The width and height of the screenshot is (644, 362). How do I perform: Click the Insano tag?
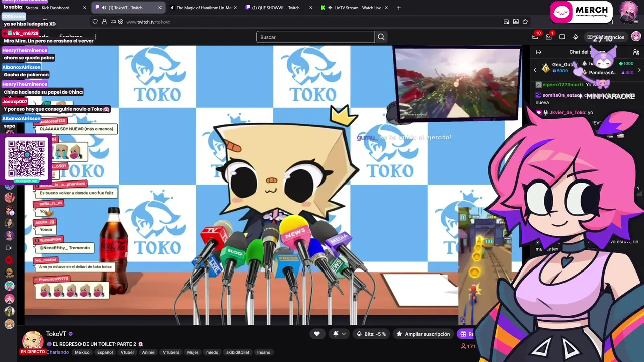click(264, 352)
